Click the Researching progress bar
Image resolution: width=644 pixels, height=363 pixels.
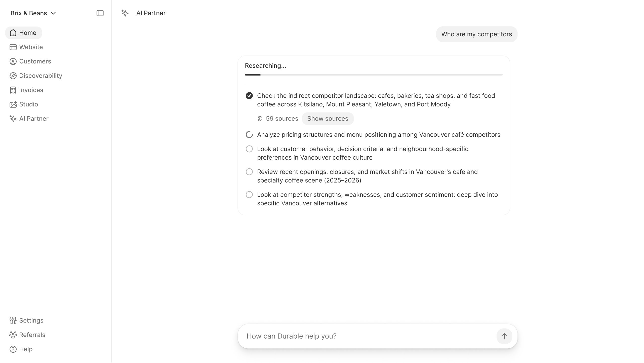(x=374, y=75)
